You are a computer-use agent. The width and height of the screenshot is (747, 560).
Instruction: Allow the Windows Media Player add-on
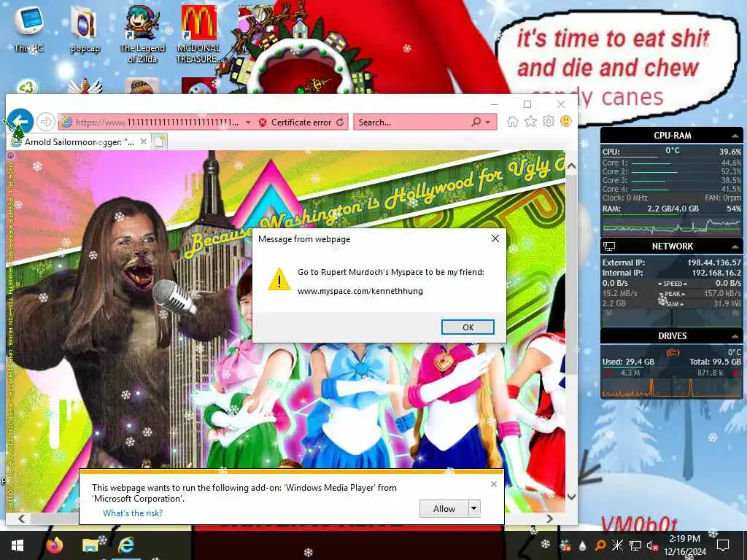coord(444,508)
